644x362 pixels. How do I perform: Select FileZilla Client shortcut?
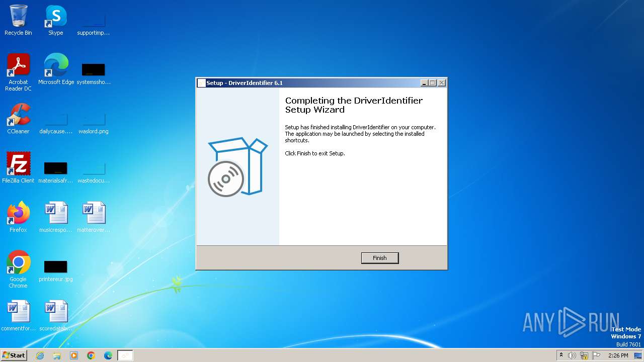point(18,168)
